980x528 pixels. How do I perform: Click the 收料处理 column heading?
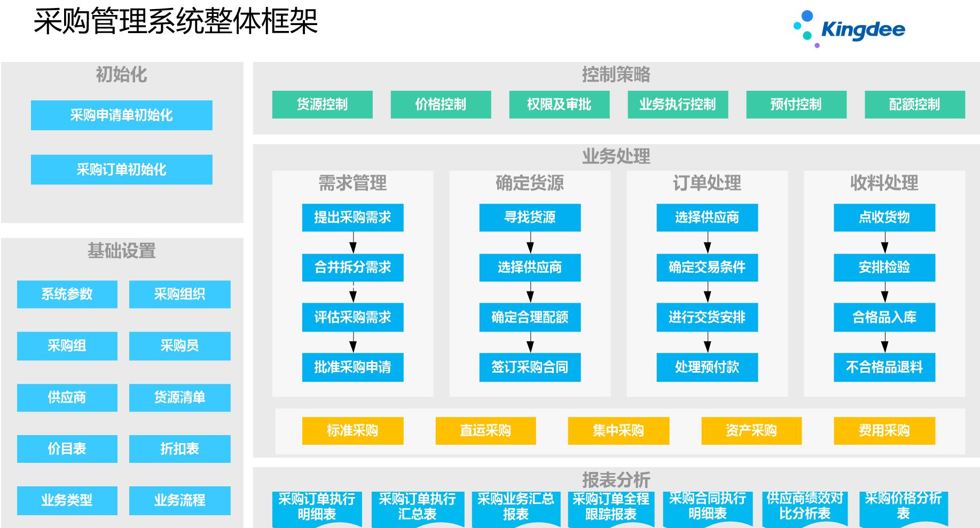tap(884, 183)
